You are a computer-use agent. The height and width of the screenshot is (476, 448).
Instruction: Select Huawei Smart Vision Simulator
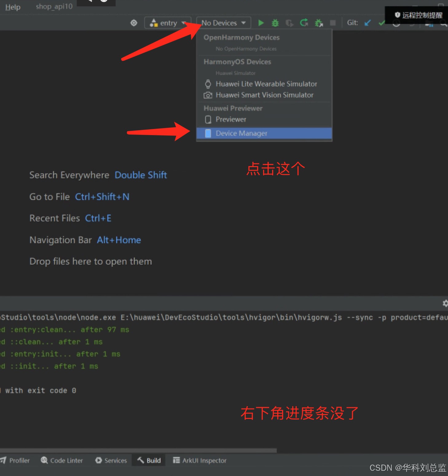(x=264, y=95)
